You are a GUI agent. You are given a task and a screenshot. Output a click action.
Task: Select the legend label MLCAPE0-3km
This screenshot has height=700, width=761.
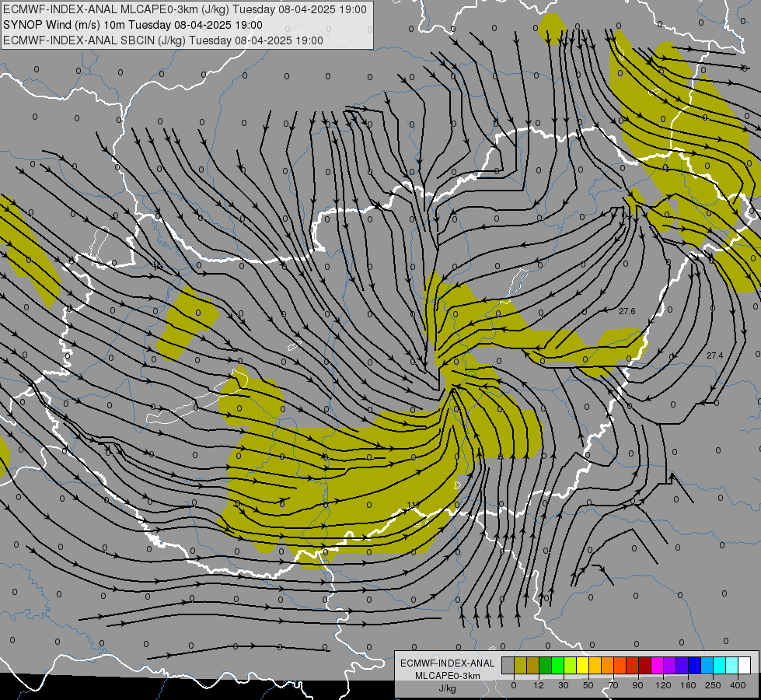click(x=448, y=676)
